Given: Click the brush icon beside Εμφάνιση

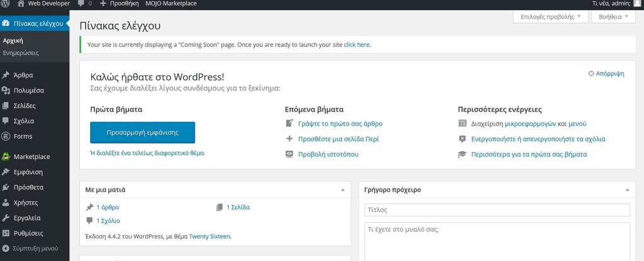Looking at the screenshot, I should coord(6,172).
